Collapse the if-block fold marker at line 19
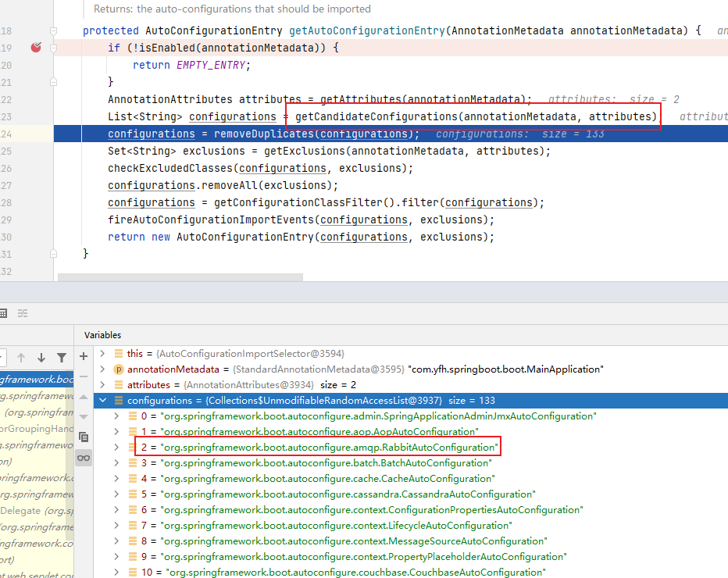Image resolution: width=728 pixels, height=578 pixels. (53, 48)
